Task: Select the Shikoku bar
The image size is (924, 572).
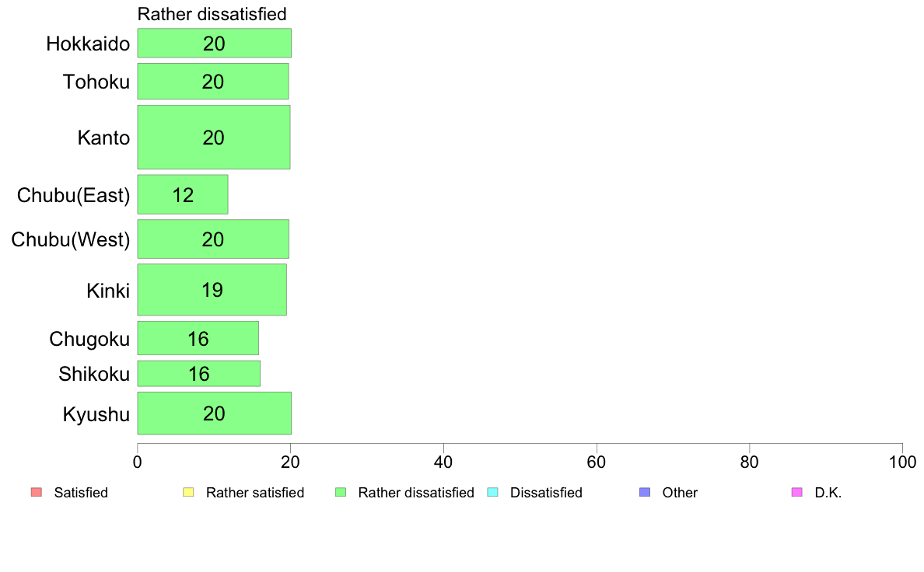Action: (x=199, y=374)
